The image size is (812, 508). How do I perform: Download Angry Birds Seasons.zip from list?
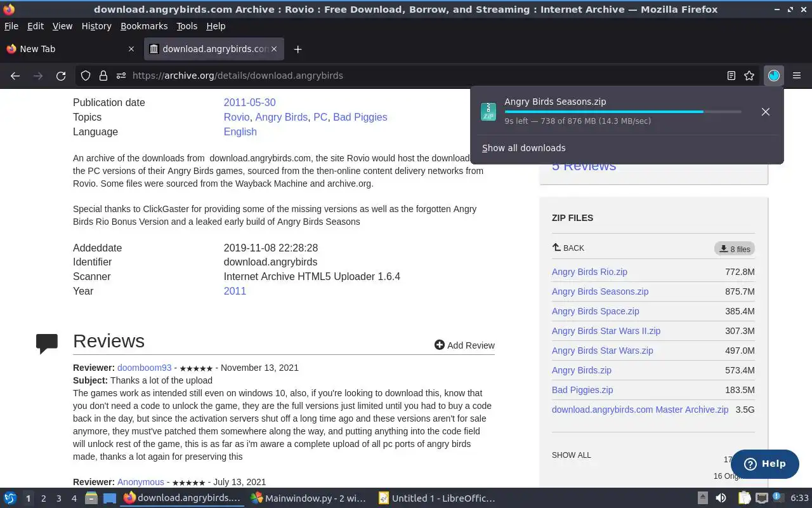[x=600, y=291]
